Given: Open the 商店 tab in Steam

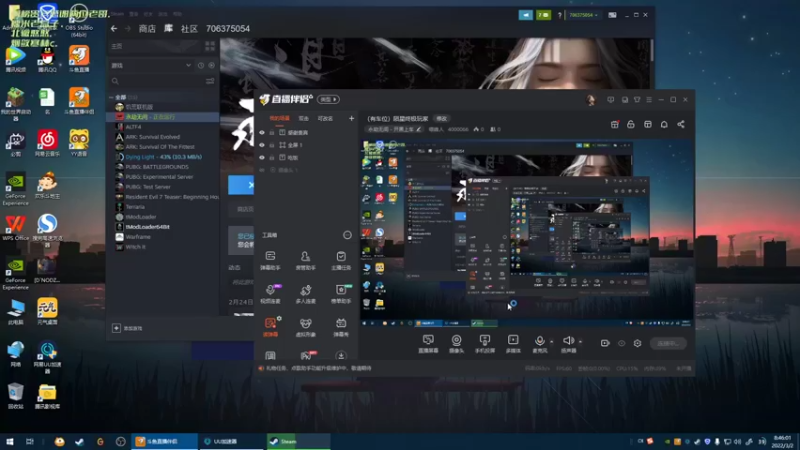Looking at the screenshot, I should pos(147,29).
